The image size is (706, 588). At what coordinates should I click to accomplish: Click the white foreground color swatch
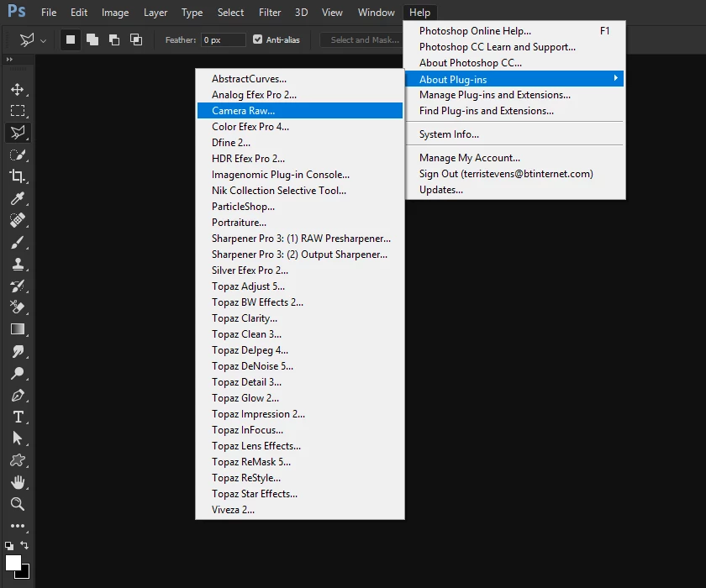coord(13,562)
